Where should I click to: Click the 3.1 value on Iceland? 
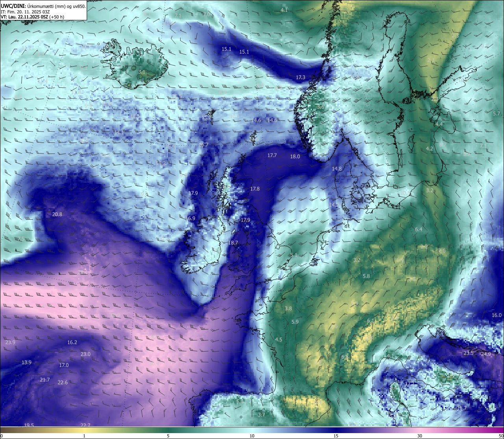pos(142,72)
